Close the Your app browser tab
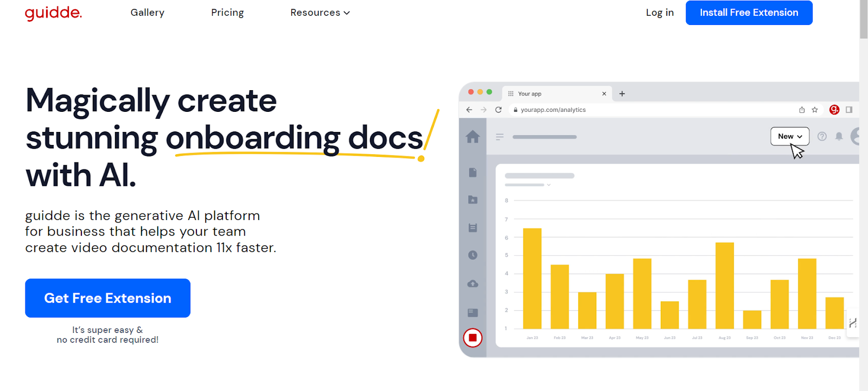This screenshot has height=391, width=868. click(x=604, y=94)
